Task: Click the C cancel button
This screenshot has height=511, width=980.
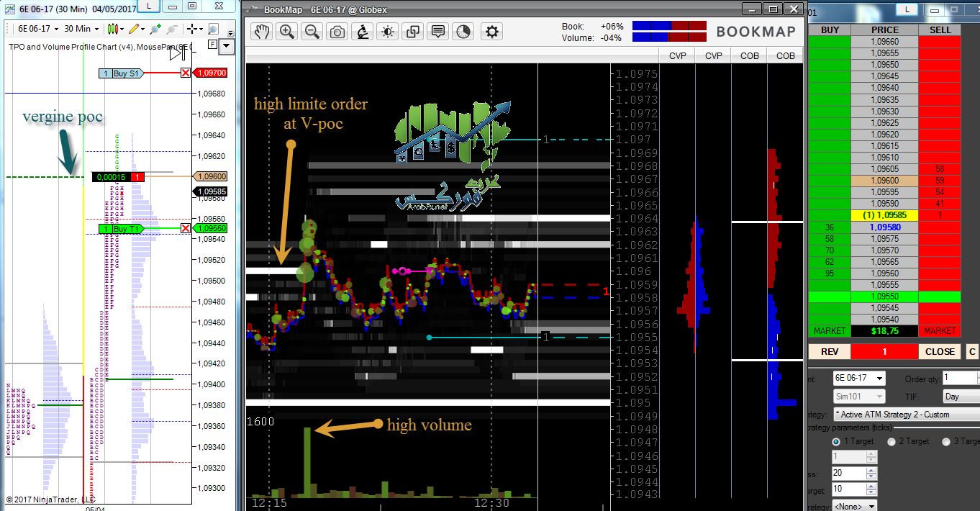Action: 972,352
